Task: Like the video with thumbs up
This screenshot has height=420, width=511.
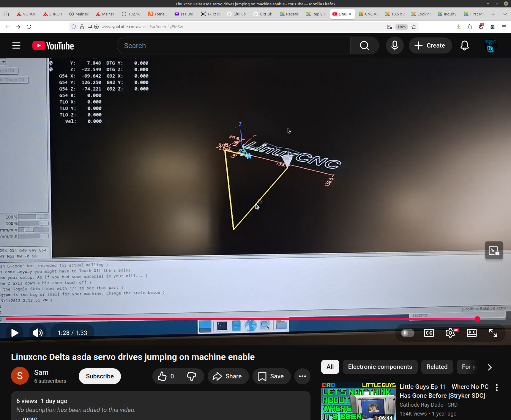Action: pos(166,376)
